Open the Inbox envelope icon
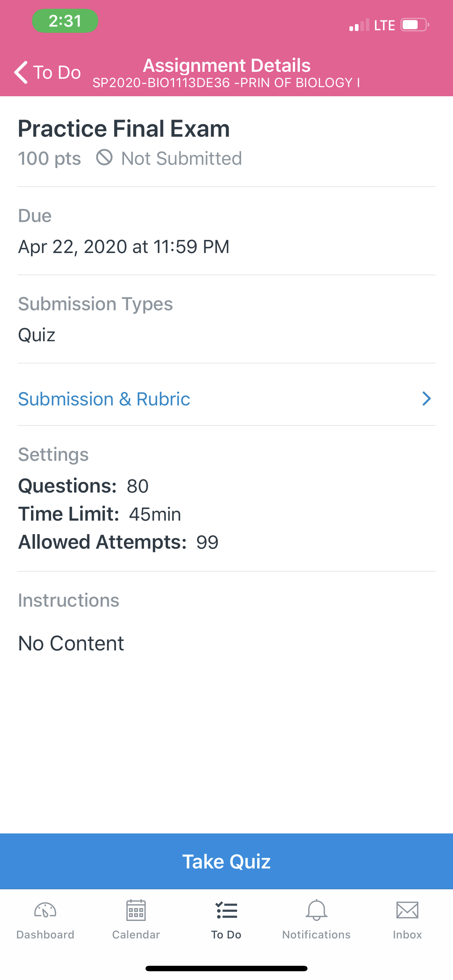The width and height of the screenshot is (453, 980). [x=407, y=910]
